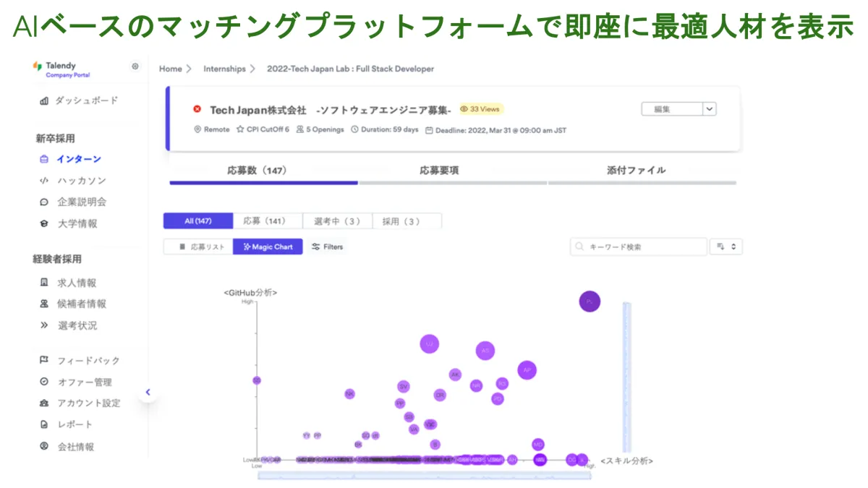Expand the dropdown arrow next to 編集
The image size is (868, 488).
[710, 109]
